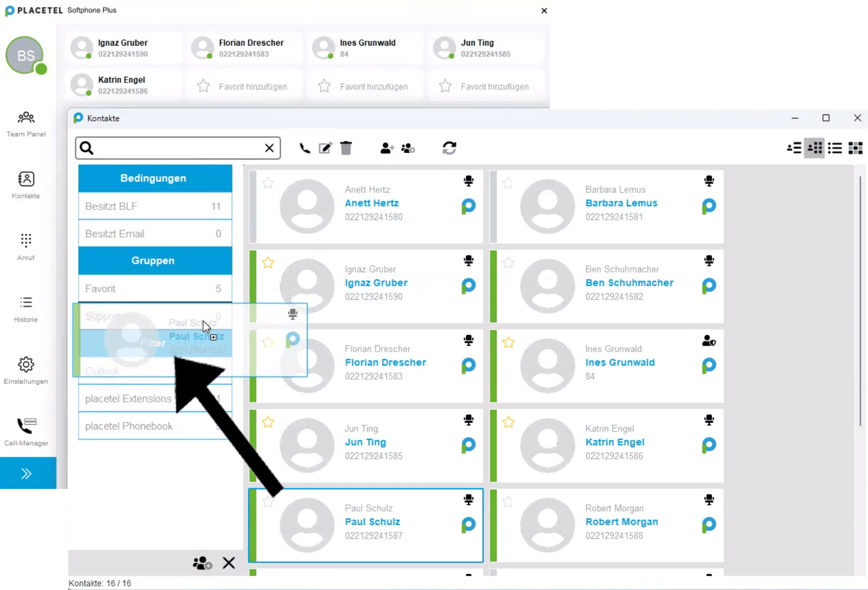
Task: Click the group settings icon in toolbar
Action: click(408, 148)
